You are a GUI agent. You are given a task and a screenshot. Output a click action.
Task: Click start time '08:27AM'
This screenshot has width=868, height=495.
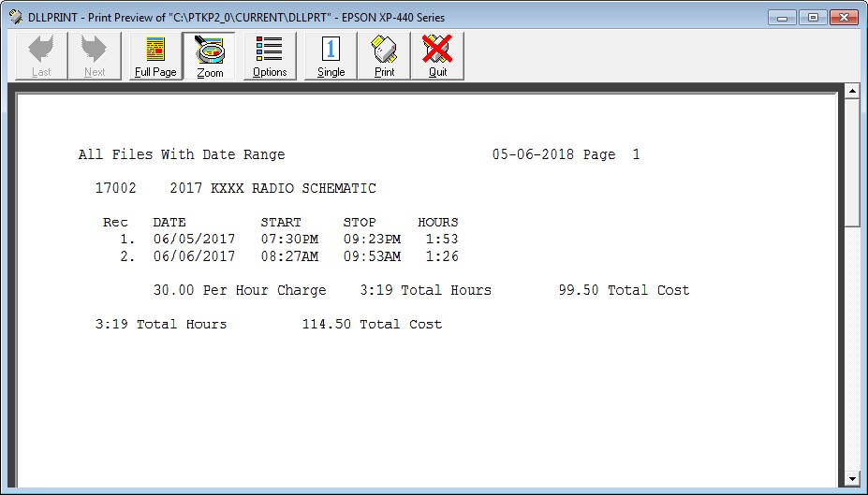[289, 256]
